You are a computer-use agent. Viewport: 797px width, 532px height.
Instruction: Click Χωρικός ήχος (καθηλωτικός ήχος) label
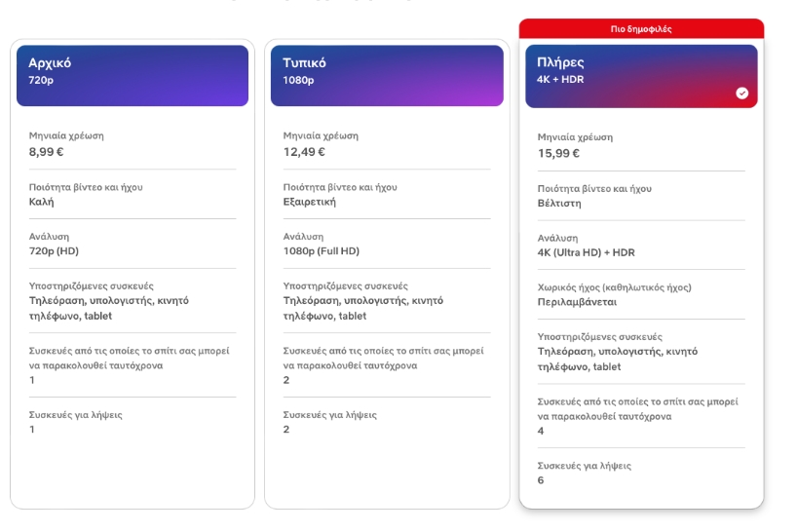615,287
